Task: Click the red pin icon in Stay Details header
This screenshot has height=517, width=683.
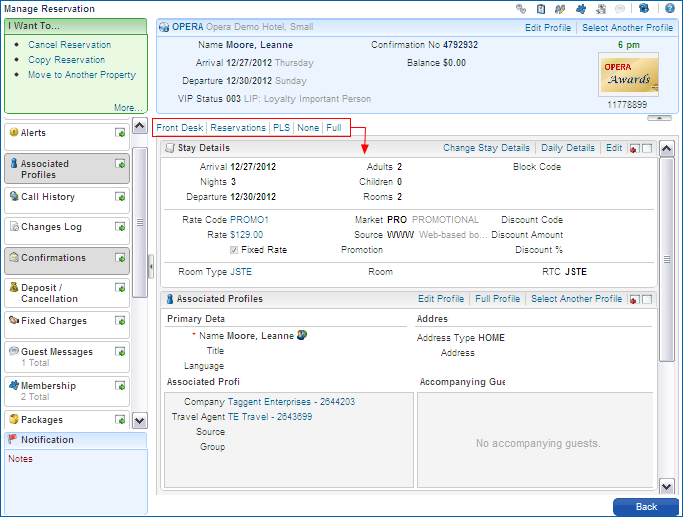Action: pos(634,149)
